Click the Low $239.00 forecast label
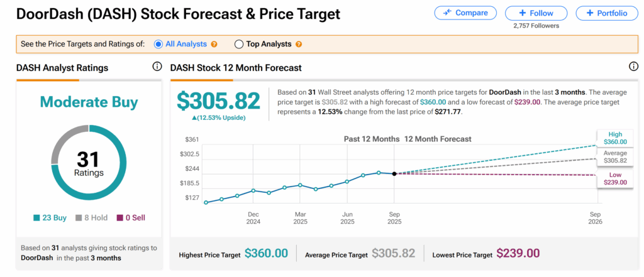This screenshot has height=277, width=644. 615,178
